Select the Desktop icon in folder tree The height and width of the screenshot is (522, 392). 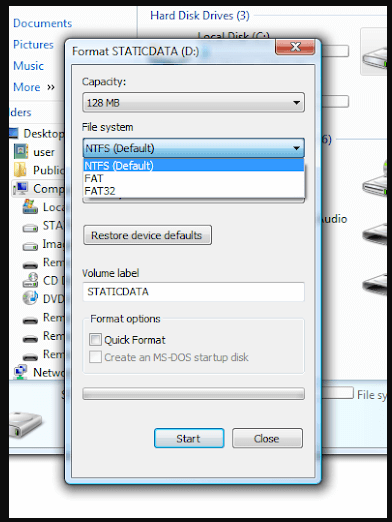[x=14, y=133]
